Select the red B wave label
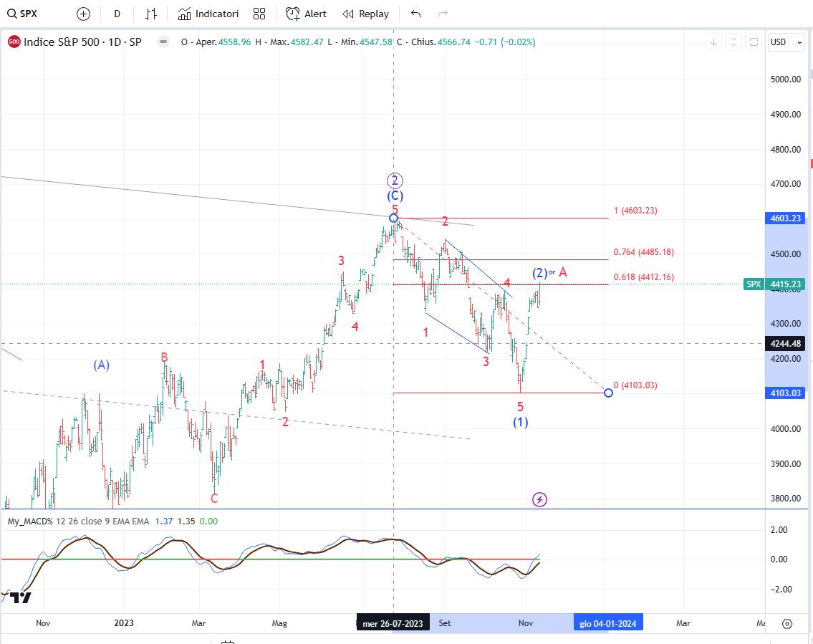Viewport: 813px width, 644px height. (164, 357)
